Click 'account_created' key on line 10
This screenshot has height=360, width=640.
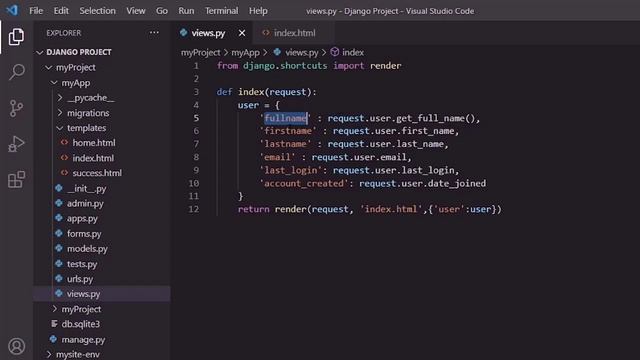pyautogui.click(x=304, y=183)
